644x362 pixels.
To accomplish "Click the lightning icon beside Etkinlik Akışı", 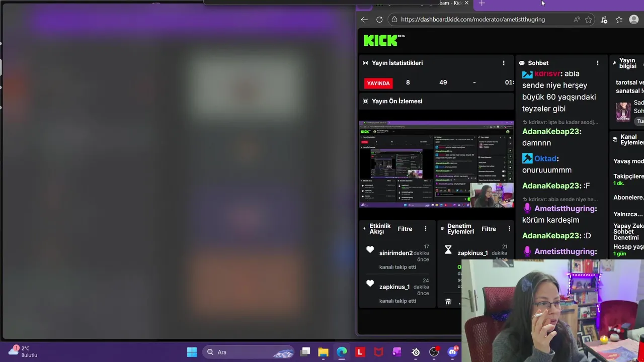I will click(x=365, y=229).
